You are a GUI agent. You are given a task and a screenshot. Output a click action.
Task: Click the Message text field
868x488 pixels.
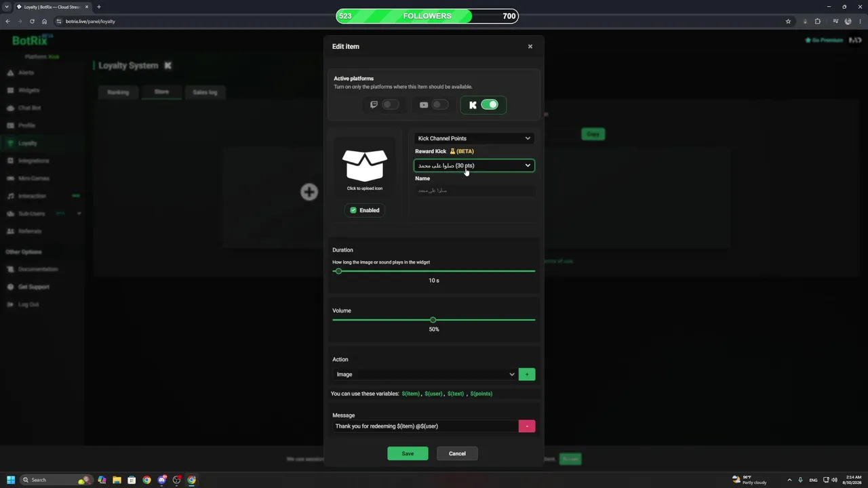pos(425,426)
